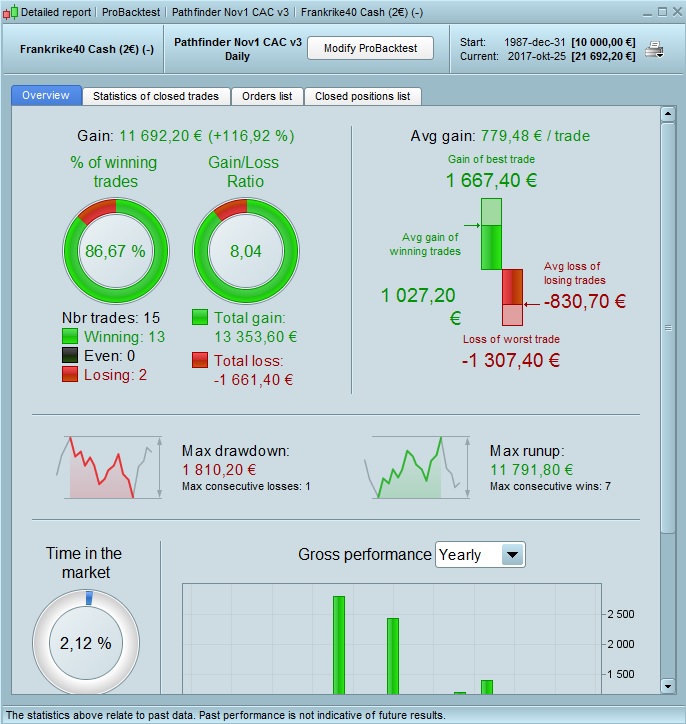686x724 pixels.
Task: Click the Frankrike40 Cash (2€) header label
Action: [x=87, y=49]
